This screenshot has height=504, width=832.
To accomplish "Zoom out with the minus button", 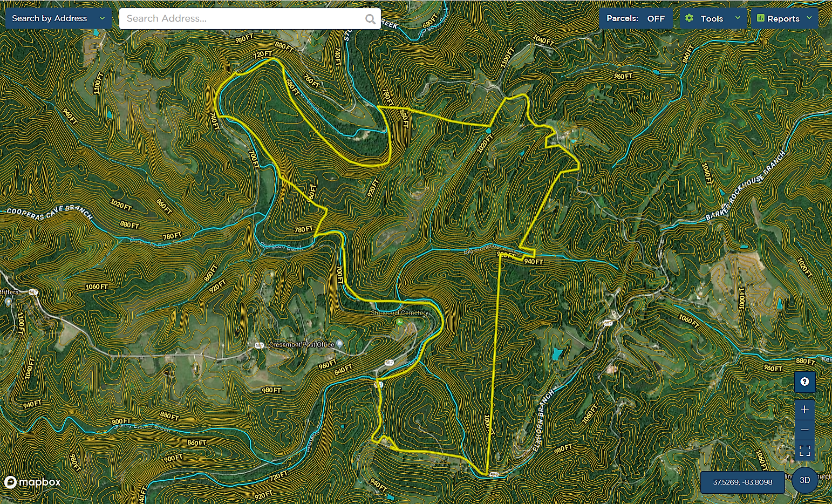I will pos(804,430).
